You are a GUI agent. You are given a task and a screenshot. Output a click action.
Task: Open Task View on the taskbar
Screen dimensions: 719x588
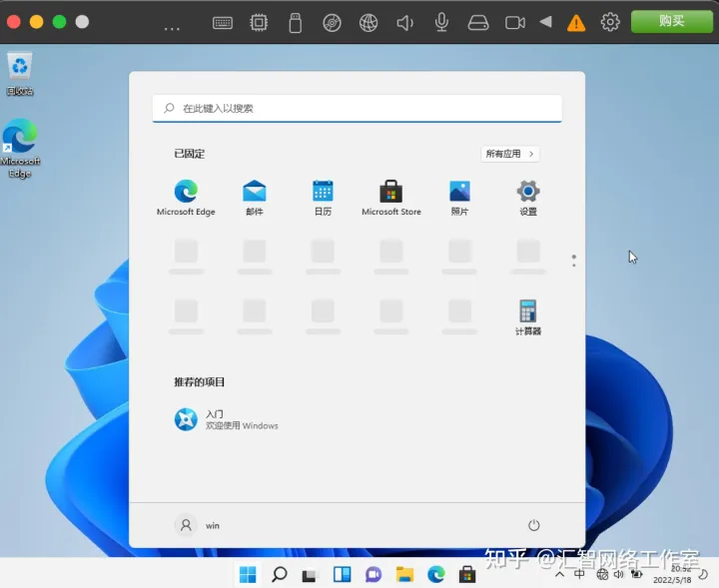(310, 575)
